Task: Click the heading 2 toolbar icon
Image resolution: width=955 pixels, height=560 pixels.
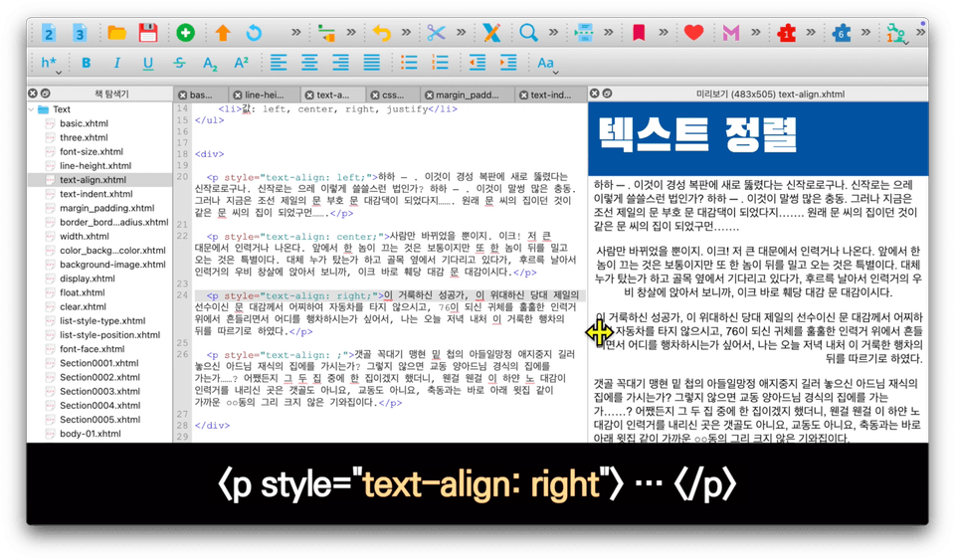Action: point(48,33)
